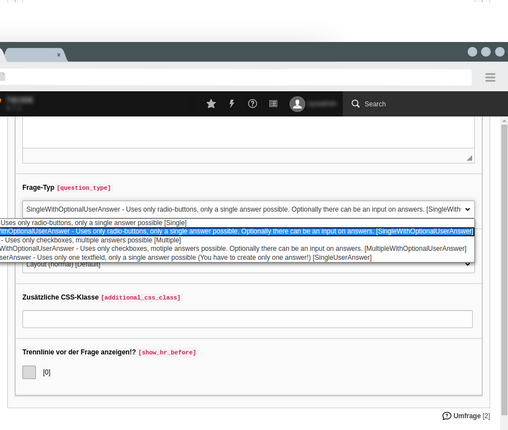Click the vertical page scrollbar
The image size is (508, 430).
(504, 270)
